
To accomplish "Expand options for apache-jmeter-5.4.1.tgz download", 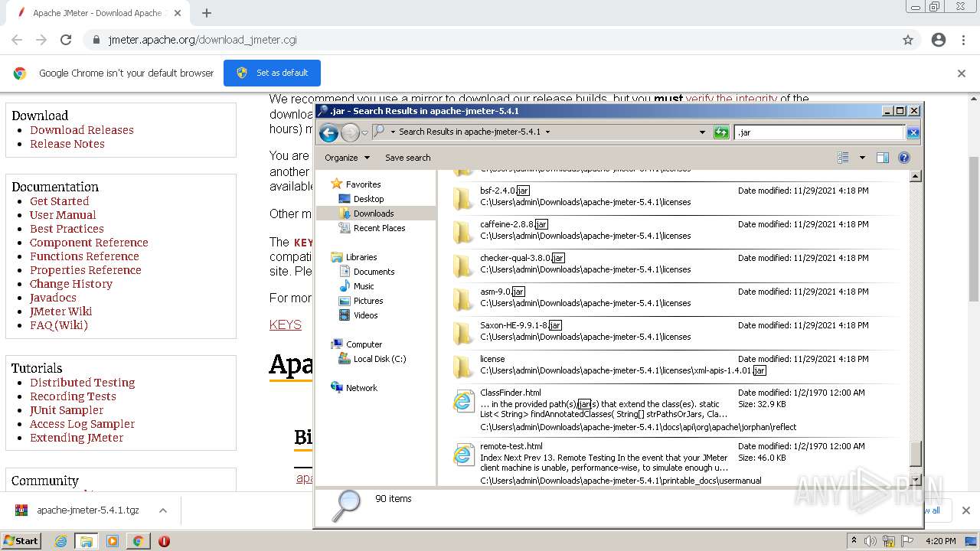I will click(162, 510).
